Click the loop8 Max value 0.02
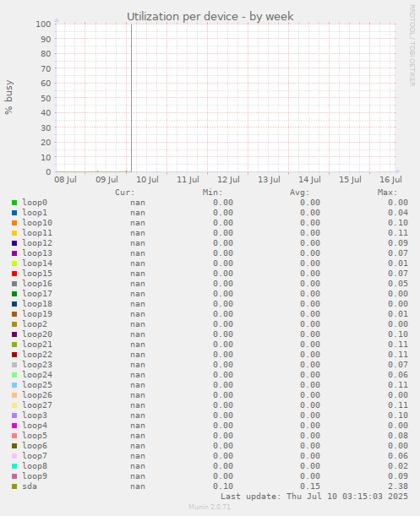Screen dimensions: 420x516 click(x=398, y=466)
